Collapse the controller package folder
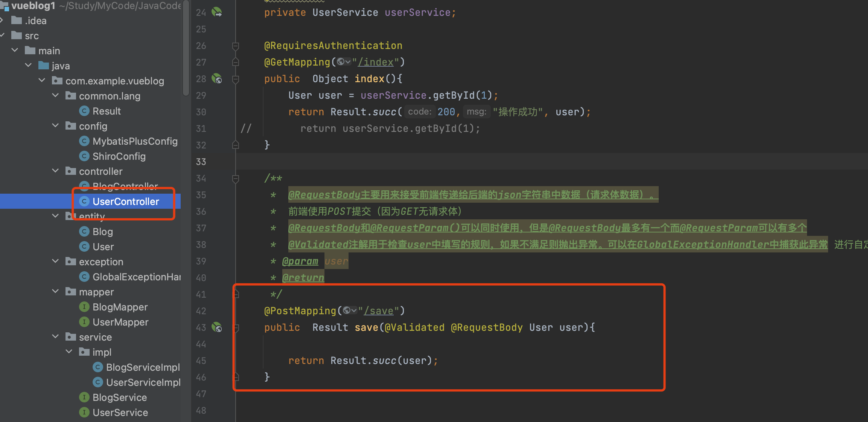The image size is (868, 422). click(55, 171)
